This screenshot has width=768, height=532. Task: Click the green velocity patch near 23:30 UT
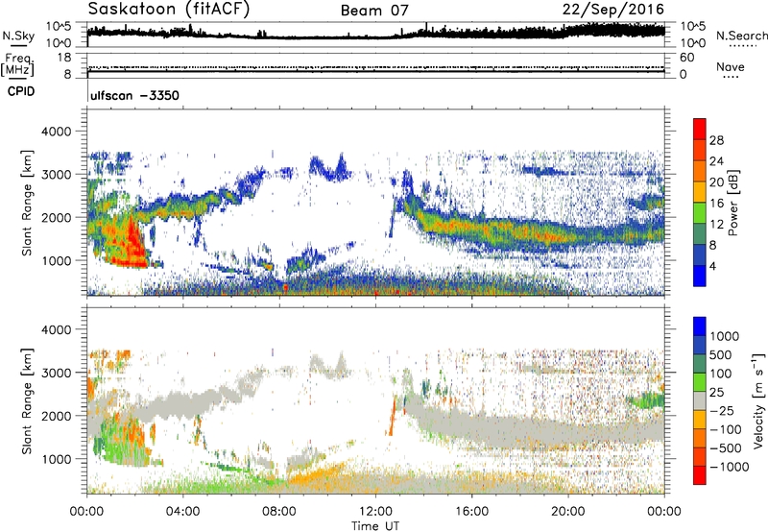click(646, 399)
